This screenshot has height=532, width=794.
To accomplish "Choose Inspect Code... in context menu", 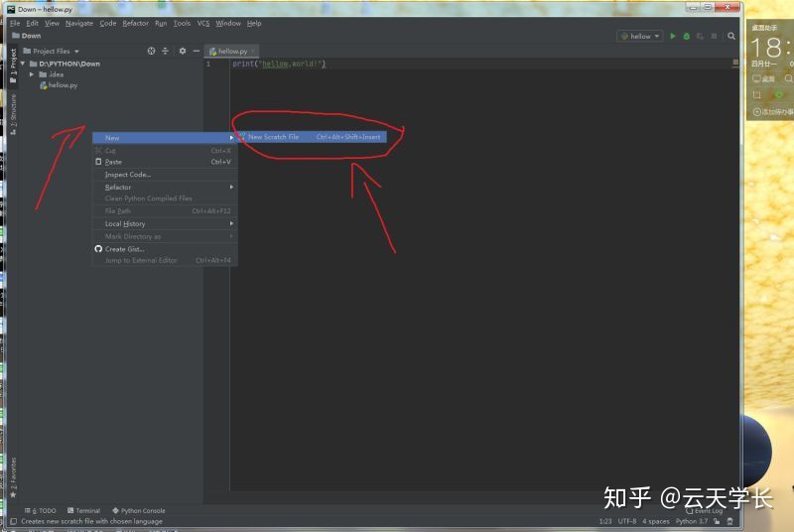I will click(165, 174).
